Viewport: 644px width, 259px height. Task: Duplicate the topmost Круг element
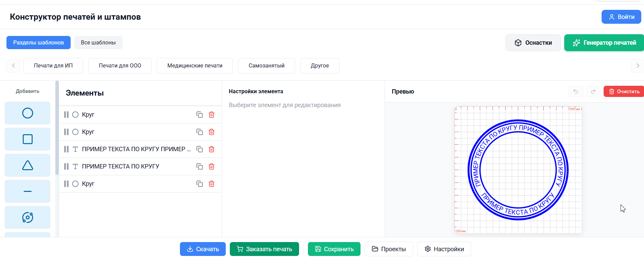coord(200,115)
